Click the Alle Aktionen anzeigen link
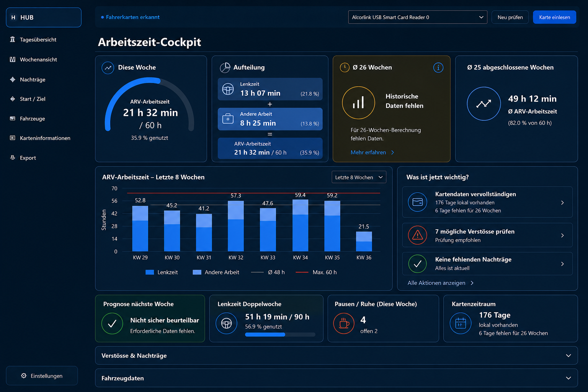 coord(441,283)
